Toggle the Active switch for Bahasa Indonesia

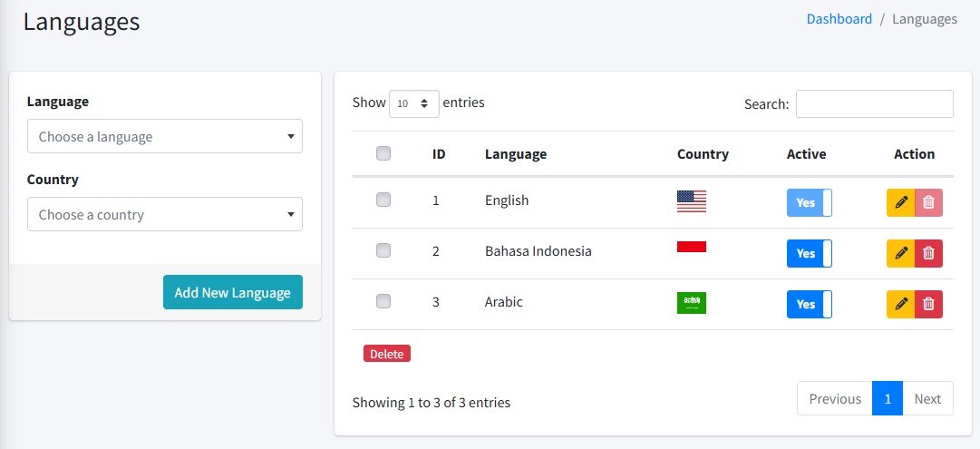810,253
